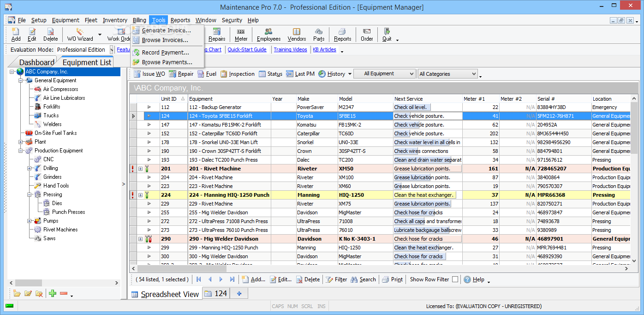644x315 pixels.
Task: Open Vendors from the toolbar
Action: tap(297, 35)
